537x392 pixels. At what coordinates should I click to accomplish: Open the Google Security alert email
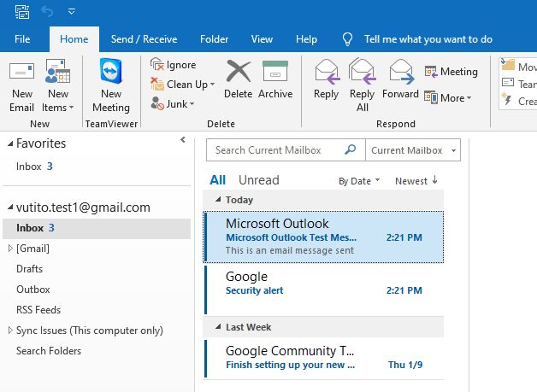(323, 290)
